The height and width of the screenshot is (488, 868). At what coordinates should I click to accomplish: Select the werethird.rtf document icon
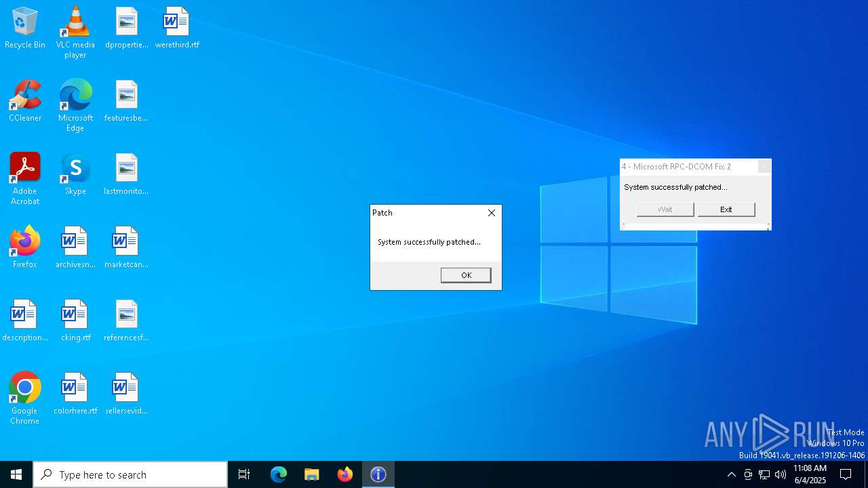coord(177,28)
